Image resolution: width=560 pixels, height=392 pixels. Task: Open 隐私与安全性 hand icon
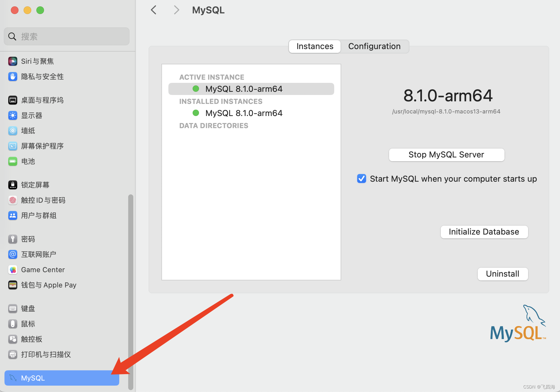coord(13,76)
